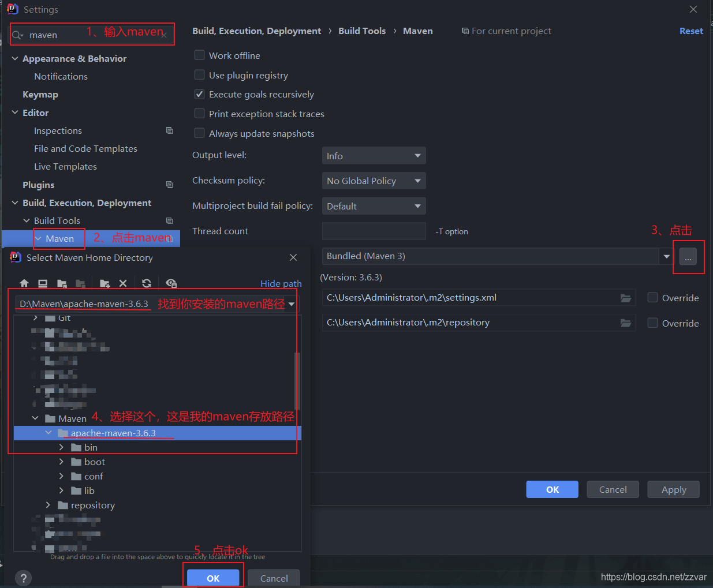Enable Use plugin registry checkbox
Screen dimensions: 713x588
point(199,74)
